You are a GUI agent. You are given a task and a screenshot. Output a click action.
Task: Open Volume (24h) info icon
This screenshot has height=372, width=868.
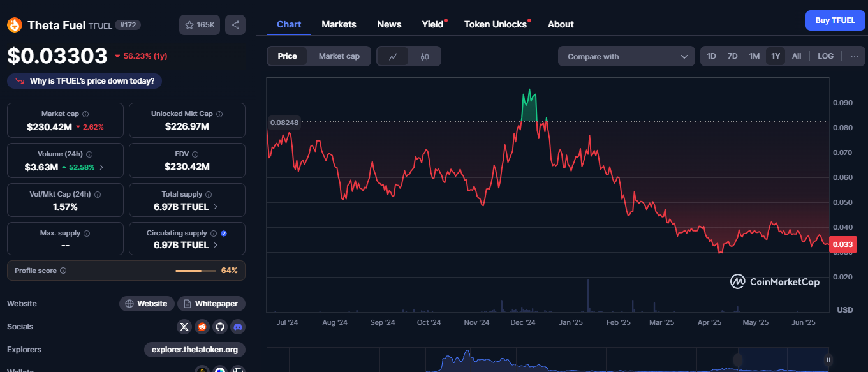click(x=89, y=154)
